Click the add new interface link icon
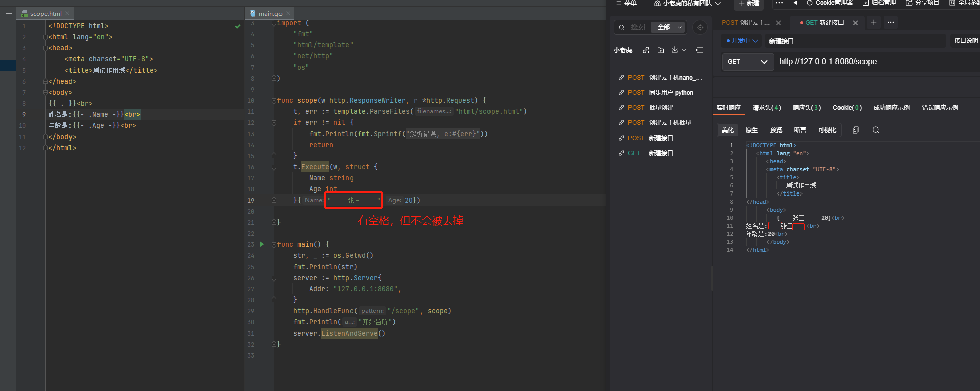Viewport: 980px width, 391px height. coord(646,50)
